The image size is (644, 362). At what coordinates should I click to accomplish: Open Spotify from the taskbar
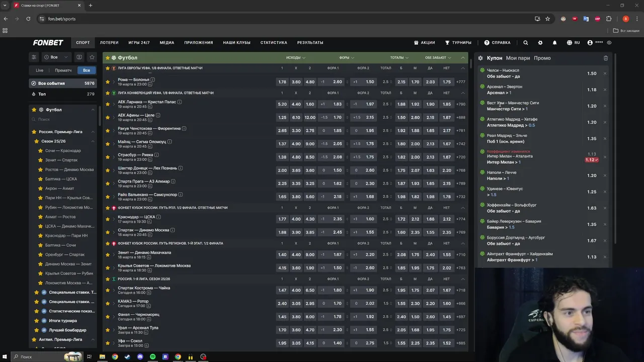[x=152, y=357]
